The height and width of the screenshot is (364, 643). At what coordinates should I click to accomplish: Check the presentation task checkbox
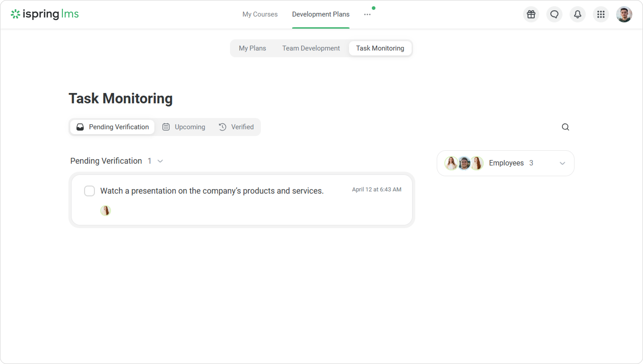coord(89,191)
